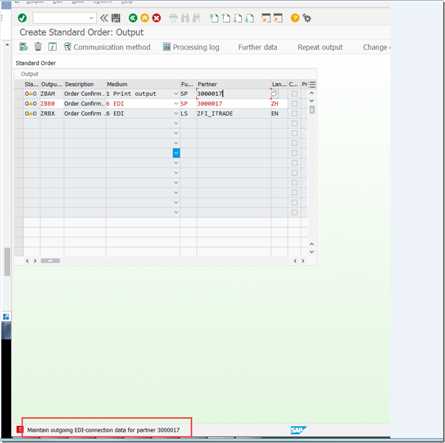Go to next page icon
The height and width of the screenshot is (443, 445).
pos(238,18)
